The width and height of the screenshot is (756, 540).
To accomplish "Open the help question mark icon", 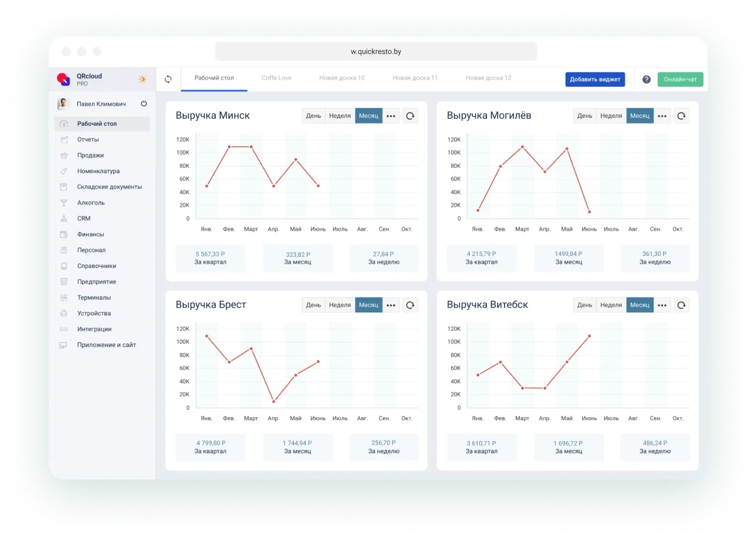I will tap(646, 79).
